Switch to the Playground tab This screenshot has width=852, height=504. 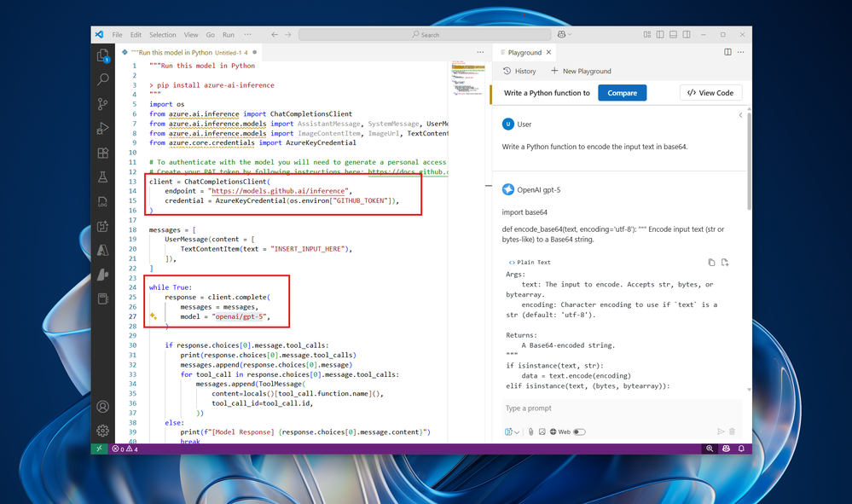tap(525, 53)
